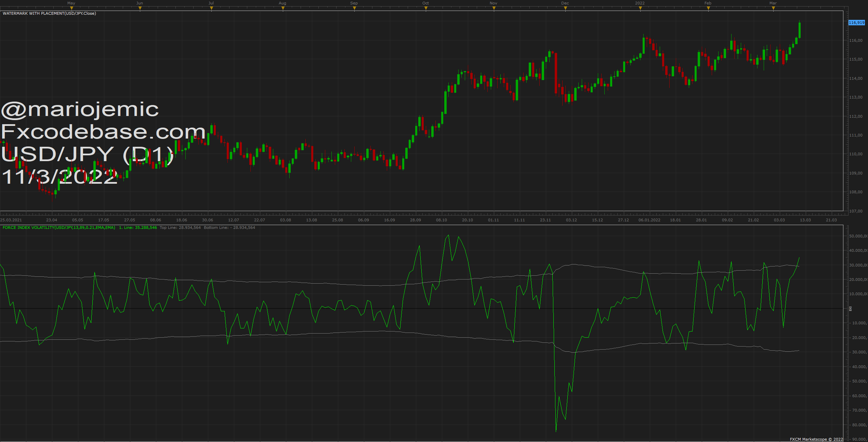This screenshot has width=868, height=442.
Task: Click the 111,00 price axis label
Action: pyautogui.click(x=856, y=135)
